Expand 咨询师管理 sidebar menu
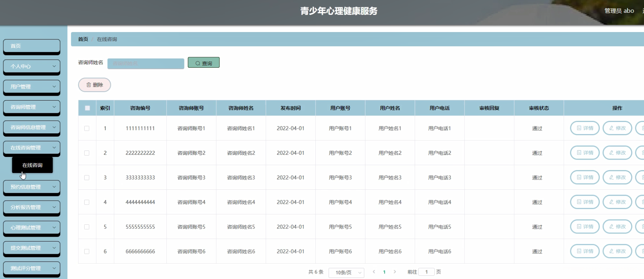The width and height of the screenshot is (644, 279). (x=32, y=107)
